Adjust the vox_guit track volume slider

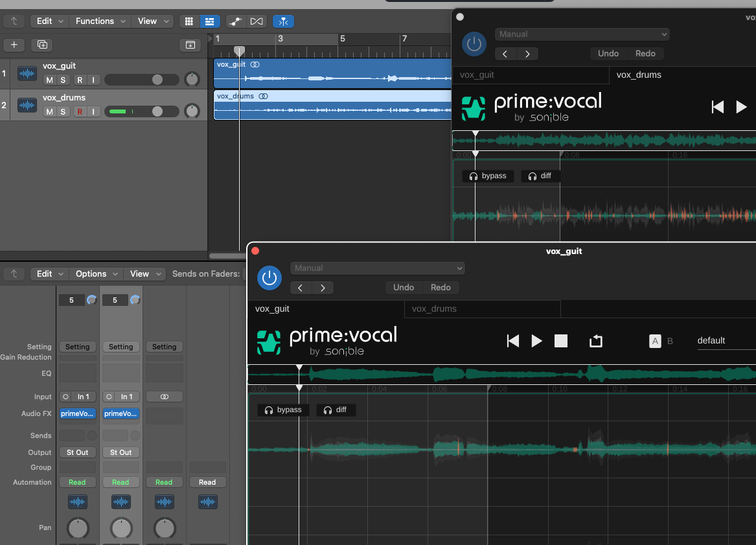click(142, 80)
